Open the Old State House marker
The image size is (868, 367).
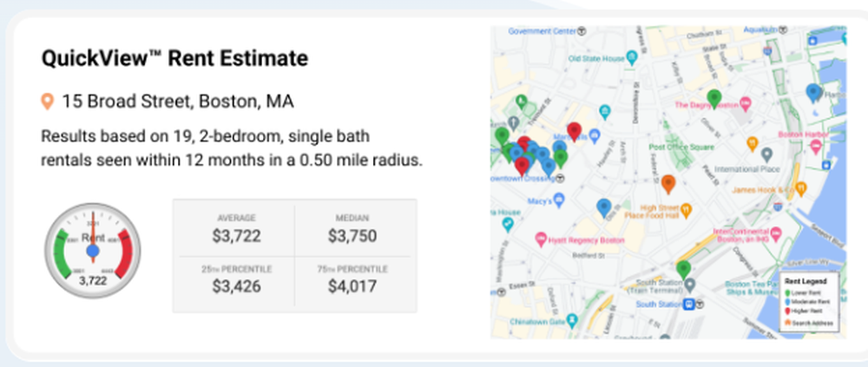coord(632,57)
